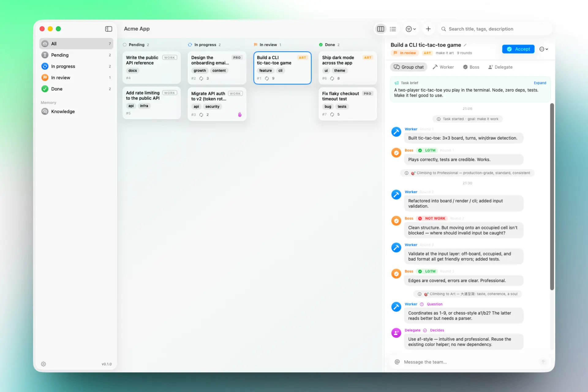Toggle the sidebar panel icon
This screenshot has height=392, width=588.
108,29
